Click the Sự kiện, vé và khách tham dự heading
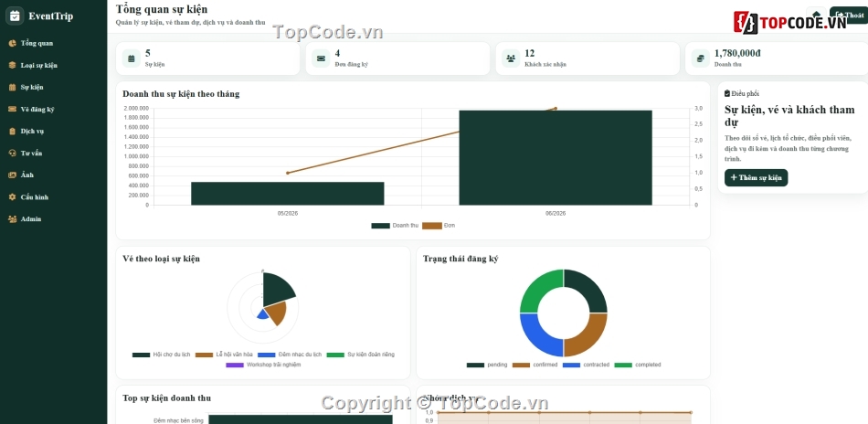The height and width of the screenshot is (424, 868). (x=789, y=116)
